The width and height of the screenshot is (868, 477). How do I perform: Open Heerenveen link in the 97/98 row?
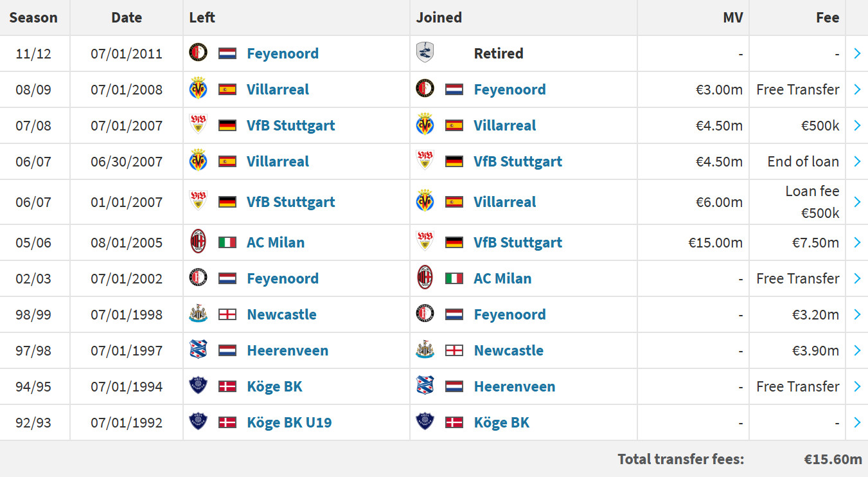(287, 350)
